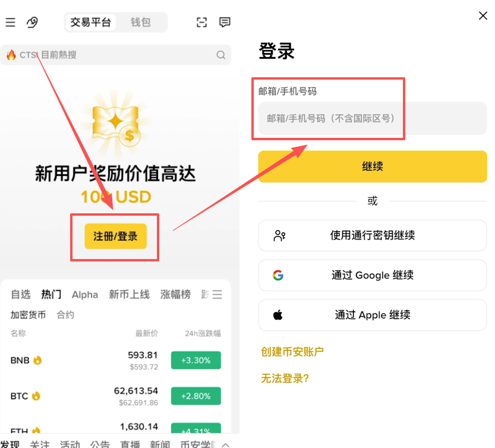
Task: Close the login panel with X
Action: pos(483,15)
